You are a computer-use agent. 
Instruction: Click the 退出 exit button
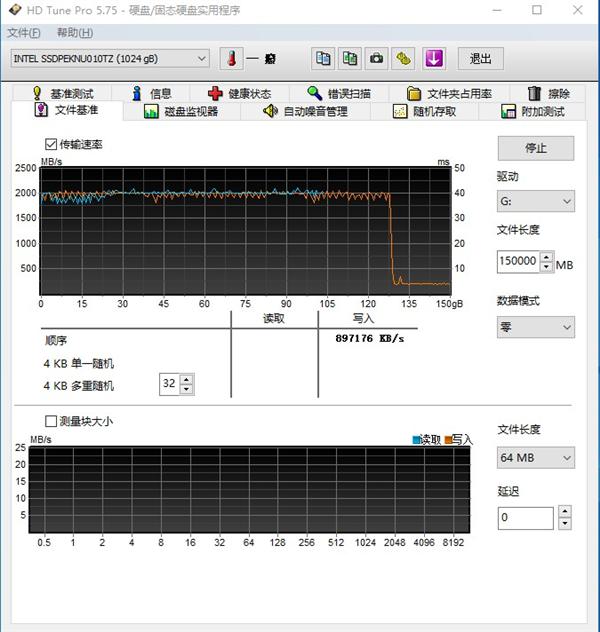coord(480,59)
